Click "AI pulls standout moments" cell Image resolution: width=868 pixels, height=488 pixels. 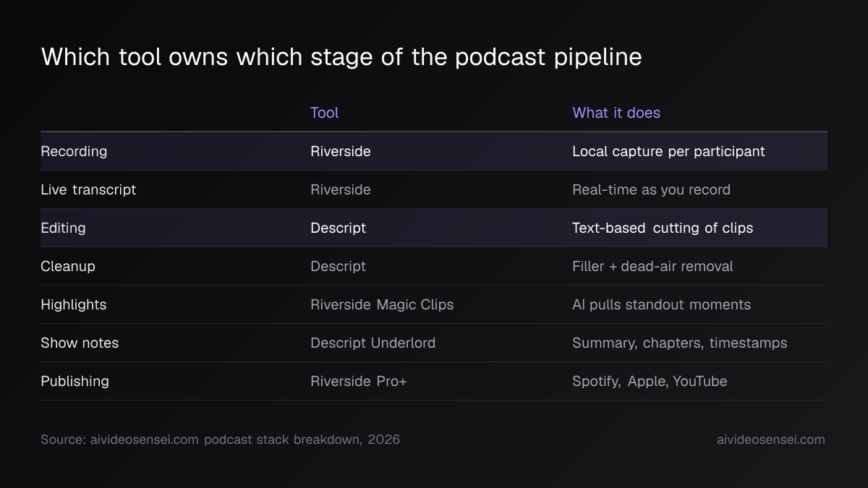[x=661, y=304]
